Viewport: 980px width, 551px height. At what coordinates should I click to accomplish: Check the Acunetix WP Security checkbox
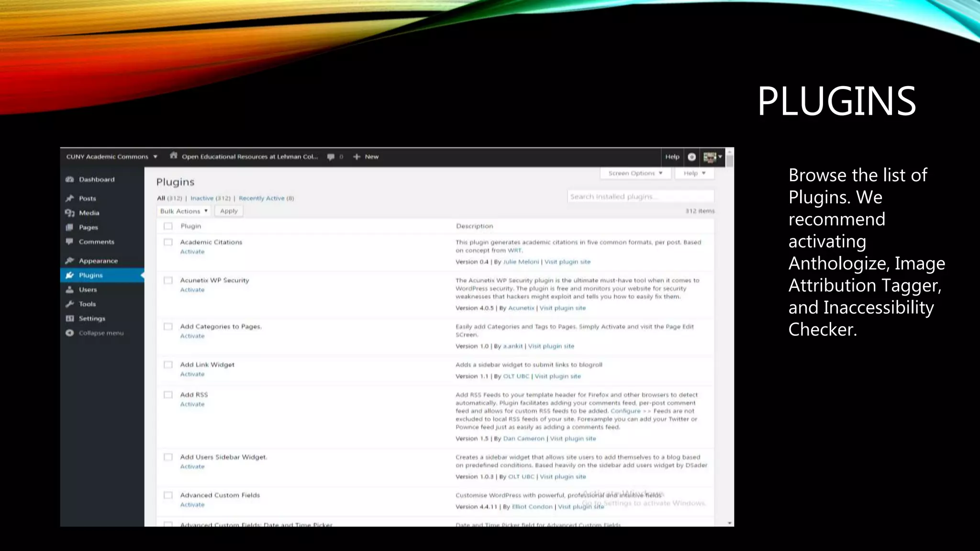(x=168, y=280)
